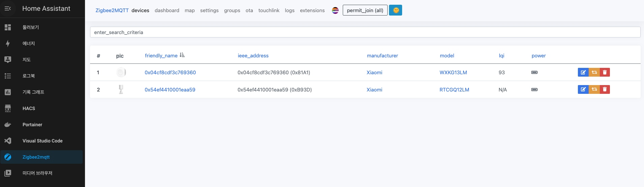Viewport: 644px width, 187px height.
Task: Rename device 0x04cf8cdf3c769360 with edit icon
Action: 583,72
